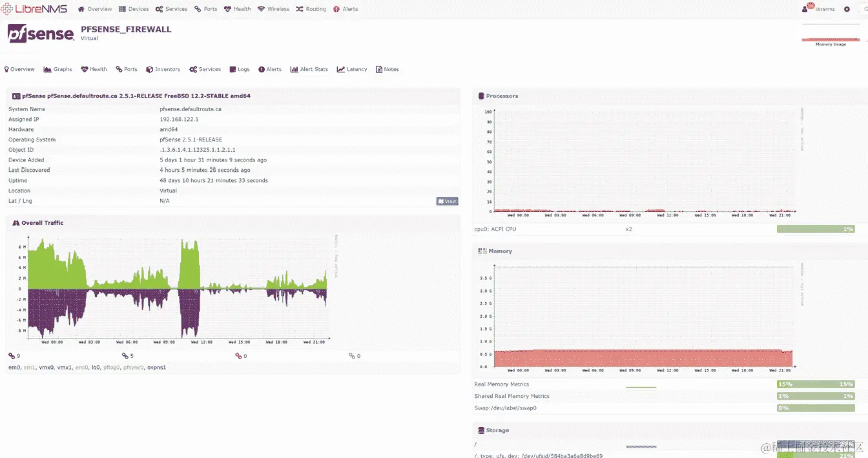Click the Processors panel header icon
The height and width of the screenshot is (458, 868).
pyautogui.click(x=481, y=96)
